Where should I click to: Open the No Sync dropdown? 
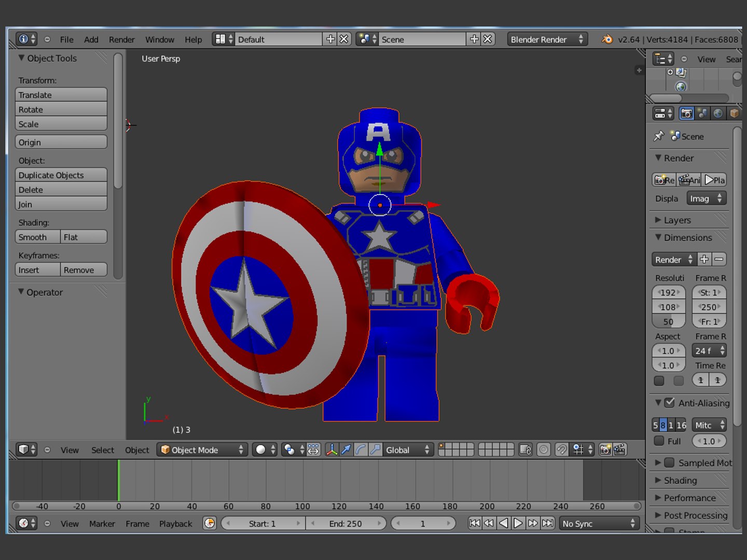click(x=599, y=523)
